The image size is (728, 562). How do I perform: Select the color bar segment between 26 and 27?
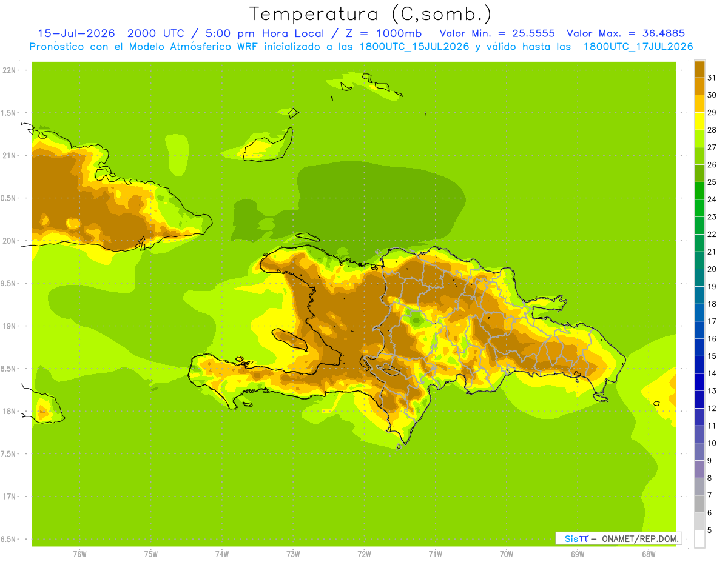pyautogui.click(x=699, y=156)
